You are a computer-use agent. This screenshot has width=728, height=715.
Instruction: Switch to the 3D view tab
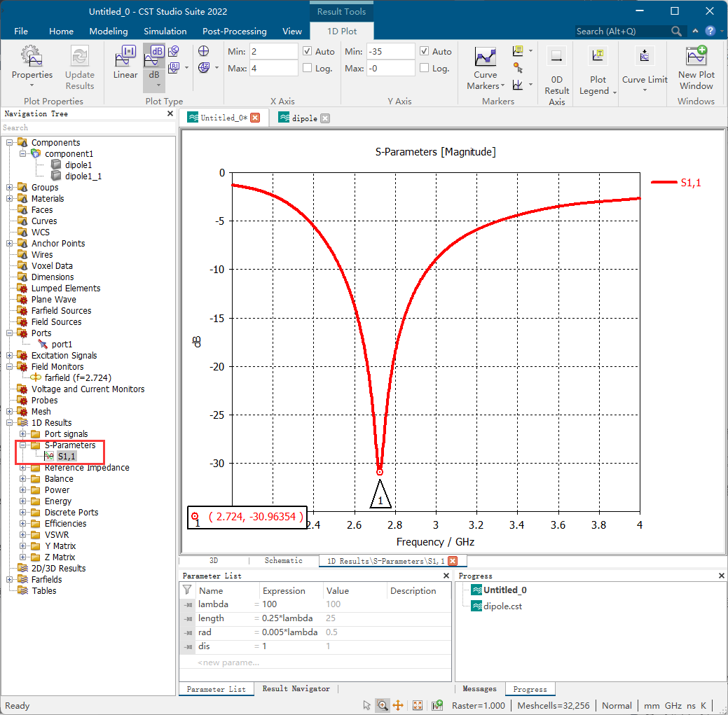(x=214, y=560)
